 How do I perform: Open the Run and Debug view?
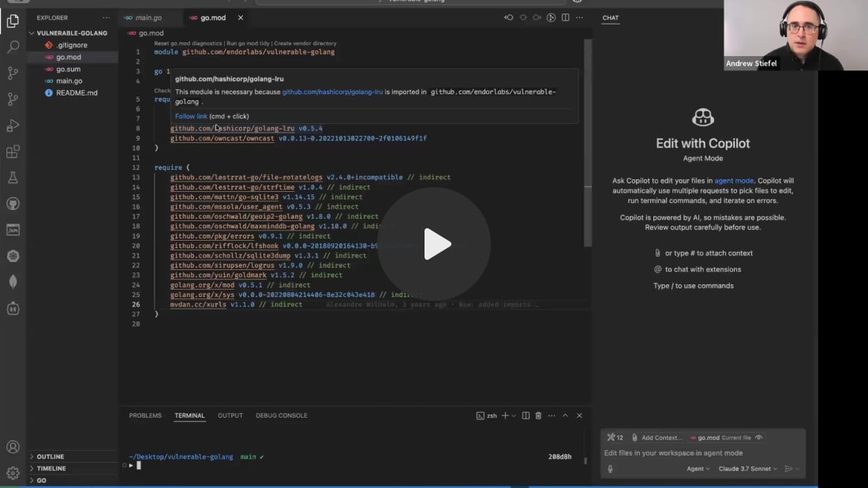(x=13, y=126)
